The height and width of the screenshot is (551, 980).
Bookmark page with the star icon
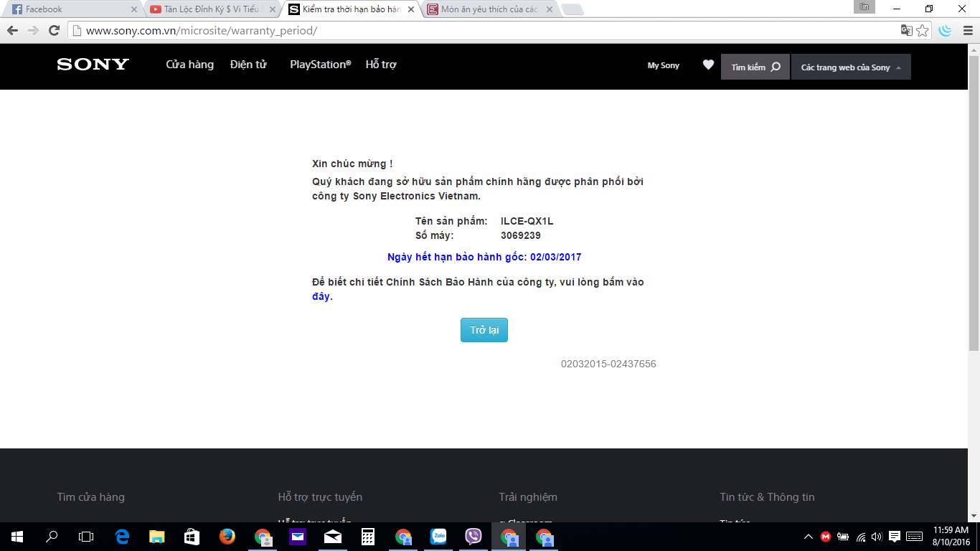click(923, 30)
